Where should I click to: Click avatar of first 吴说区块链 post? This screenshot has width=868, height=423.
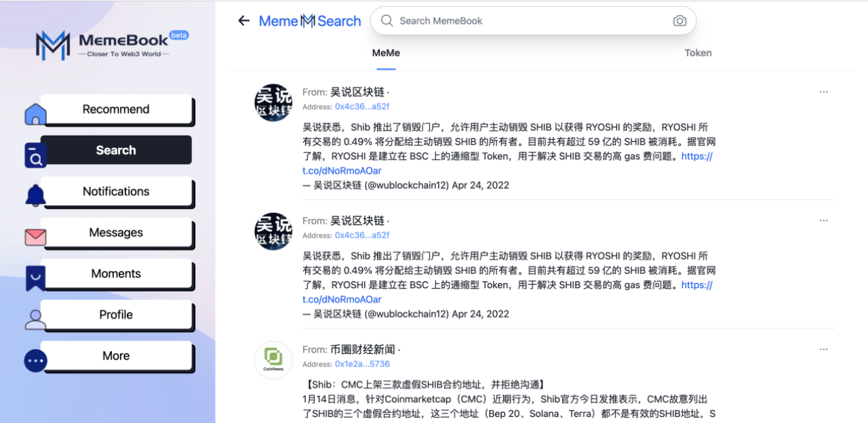[273, 102]
